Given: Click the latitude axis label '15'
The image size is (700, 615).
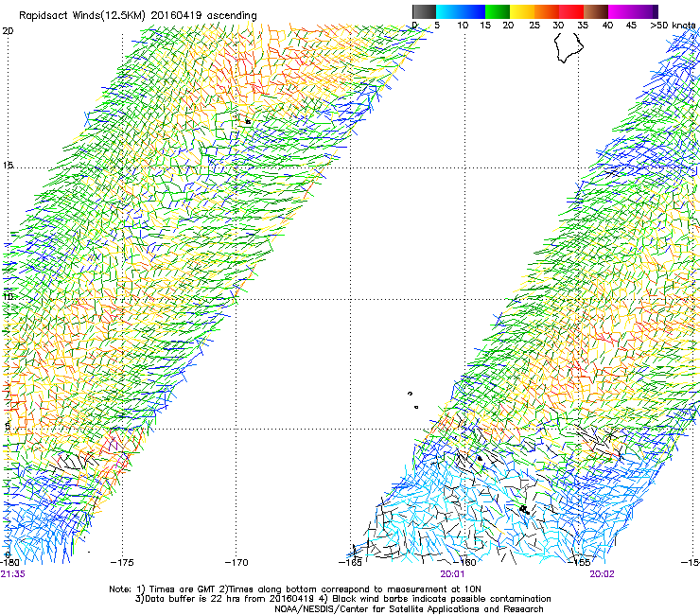Looking at the screenshot, I should (8, 166).
